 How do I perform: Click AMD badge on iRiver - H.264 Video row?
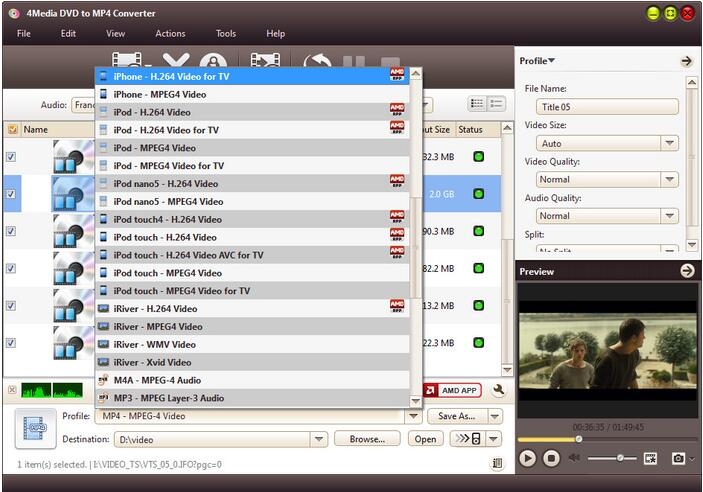tap(397, 306)
